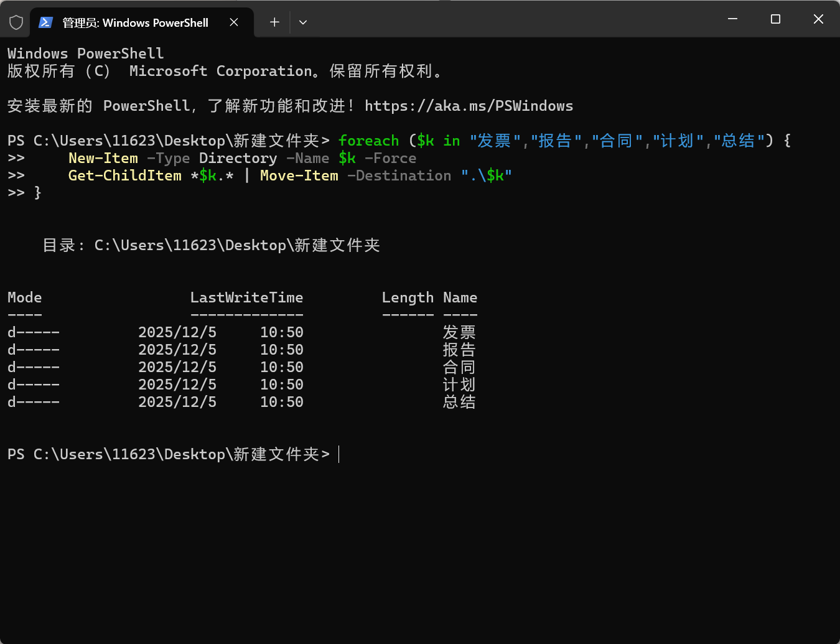The image size is (840, 644).
Task: Open the https://aka.ms/PSWindows link
Action: (469, 106)
